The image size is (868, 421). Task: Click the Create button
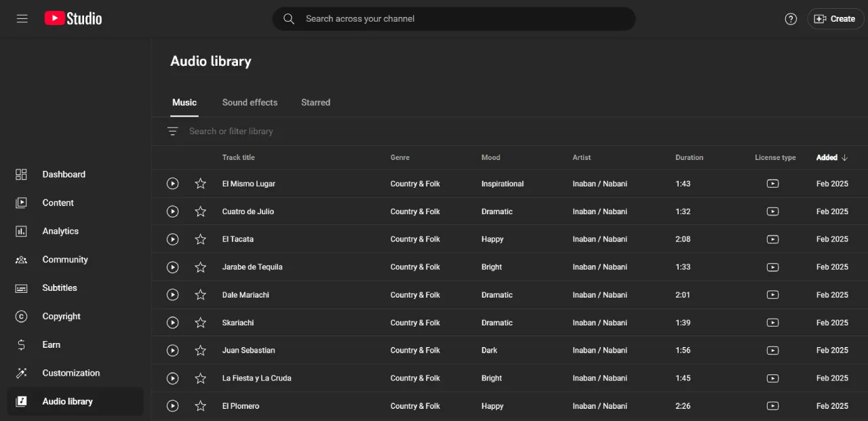(x=835, y=18)
